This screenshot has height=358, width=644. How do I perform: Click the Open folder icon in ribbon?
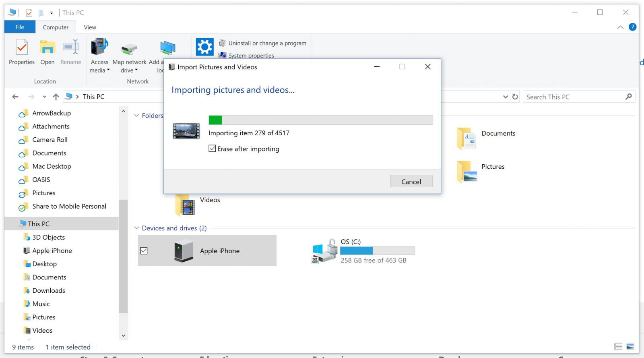click(x=47, y=48)
